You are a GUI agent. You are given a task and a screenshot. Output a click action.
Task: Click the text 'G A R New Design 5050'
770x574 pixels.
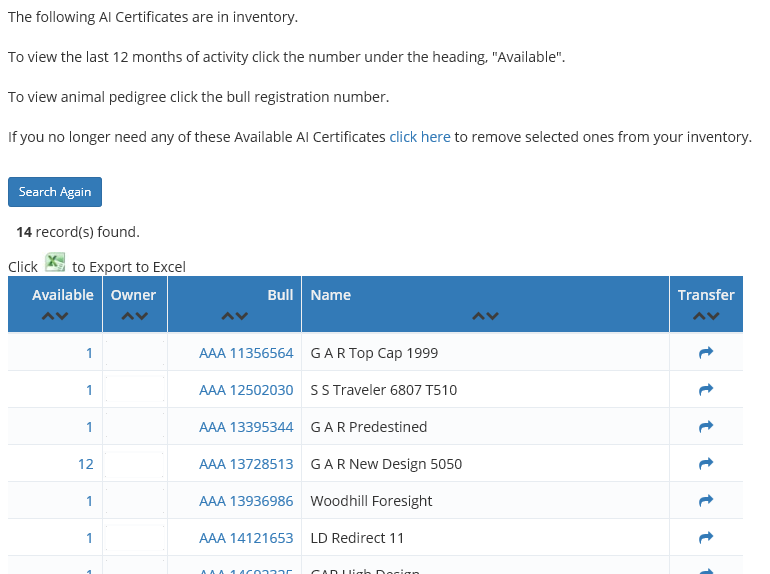[386, 464]
